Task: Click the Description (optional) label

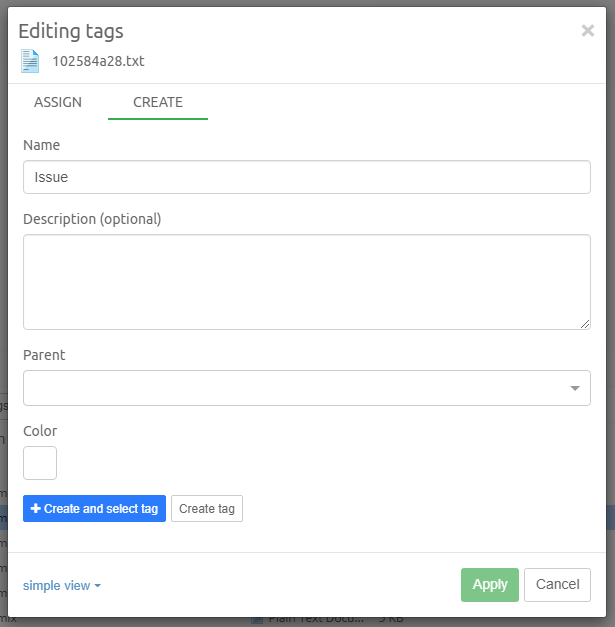Action: click(92, 219)
